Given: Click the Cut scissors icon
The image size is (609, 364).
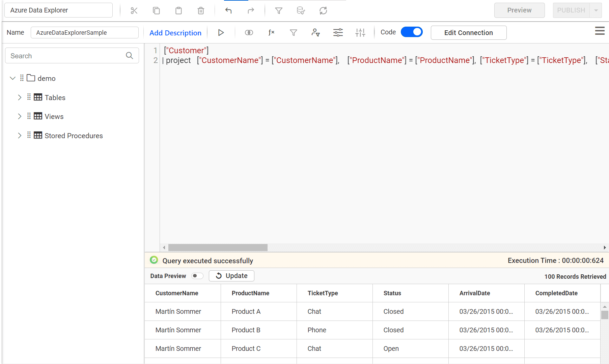Looking at the screenshot, I should pos(134,11).
